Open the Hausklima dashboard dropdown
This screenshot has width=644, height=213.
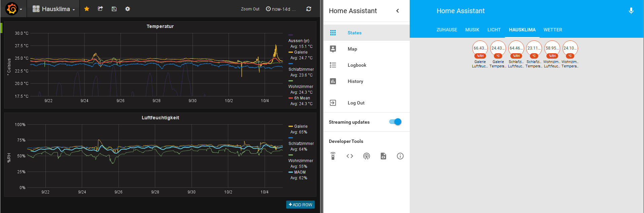pos(54,9)
